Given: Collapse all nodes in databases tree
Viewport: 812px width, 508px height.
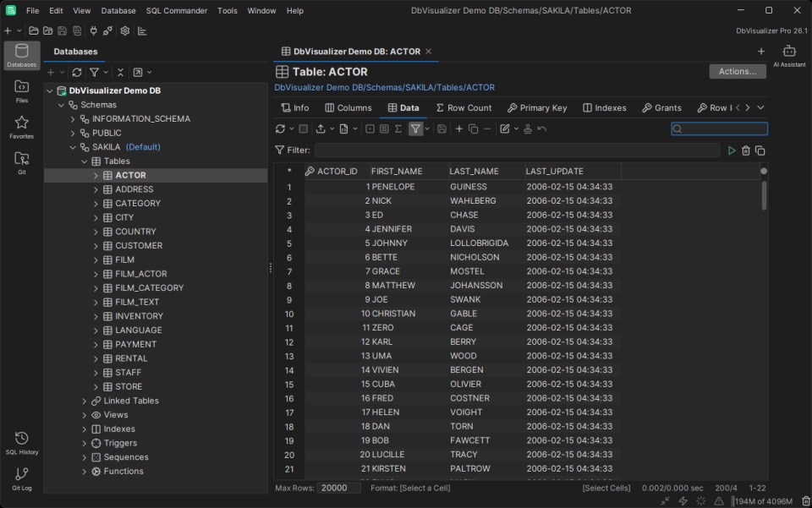Looking at the screenshot, I should (120, 73).
